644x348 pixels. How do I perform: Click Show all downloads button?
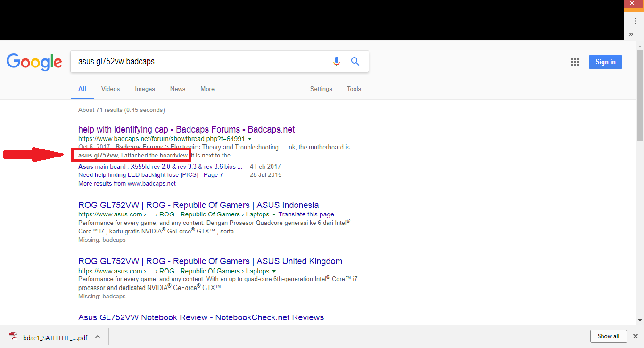pos(608,336)
